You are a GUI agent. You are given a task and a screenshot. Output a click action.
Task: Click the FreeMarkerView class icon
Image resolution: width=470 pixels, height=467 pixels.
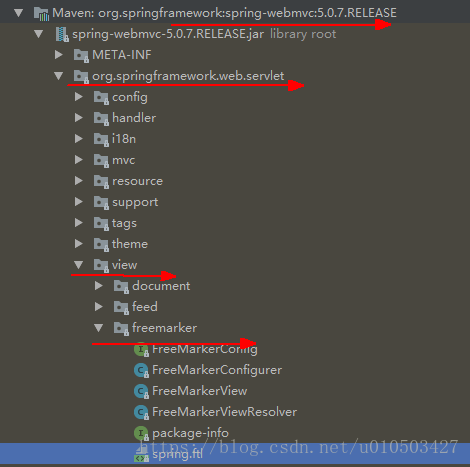[x=141, y=391]
